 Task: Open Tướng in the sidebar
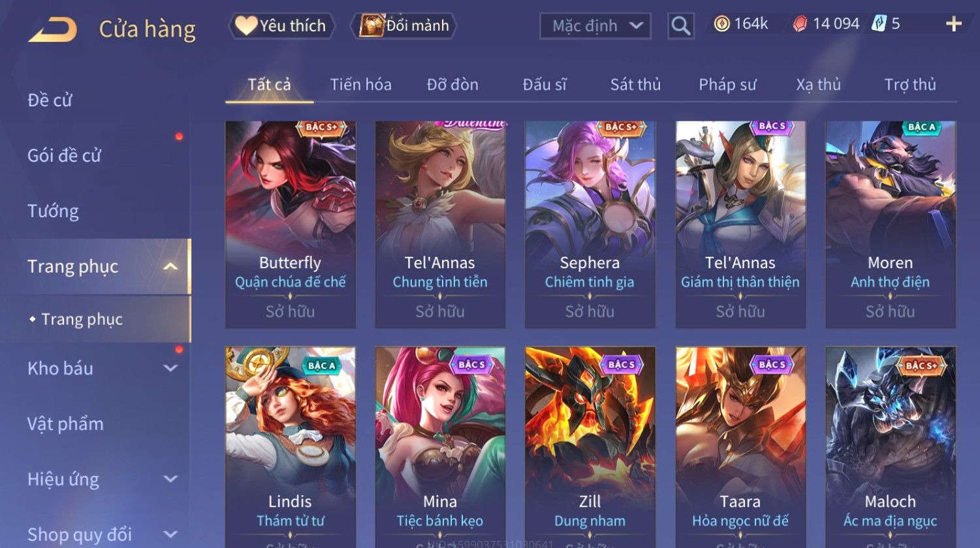(x=53, y=211)
